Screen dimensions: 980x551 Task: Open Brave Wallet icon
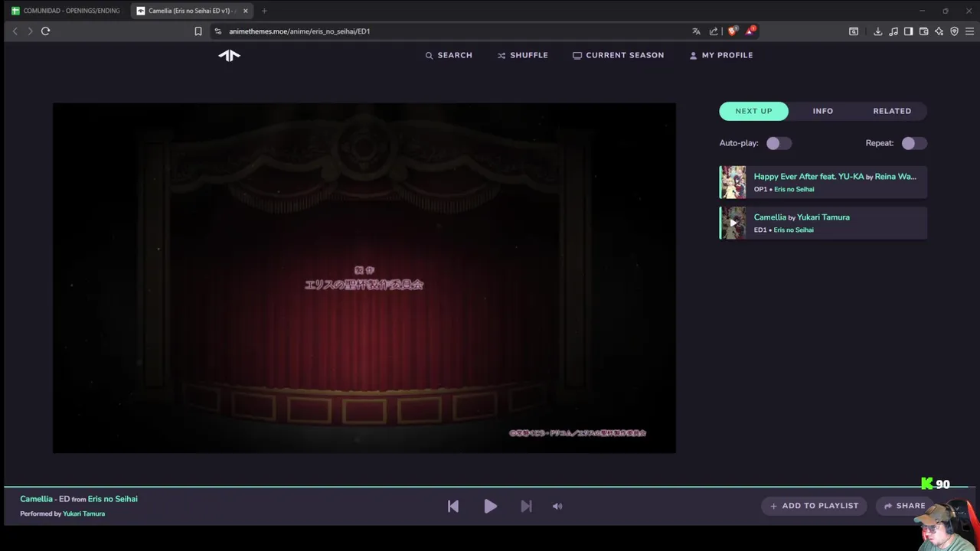click(x=923, y=31)
